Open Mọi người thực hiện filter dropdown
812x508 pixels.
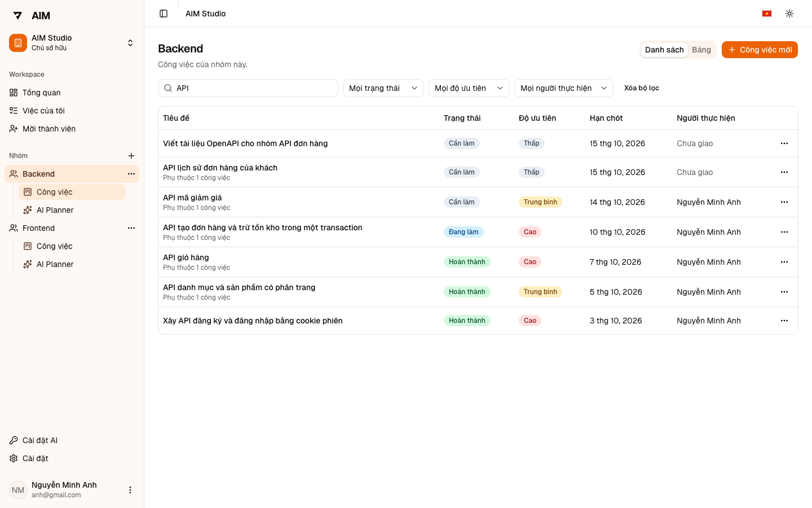pos(564,88)
